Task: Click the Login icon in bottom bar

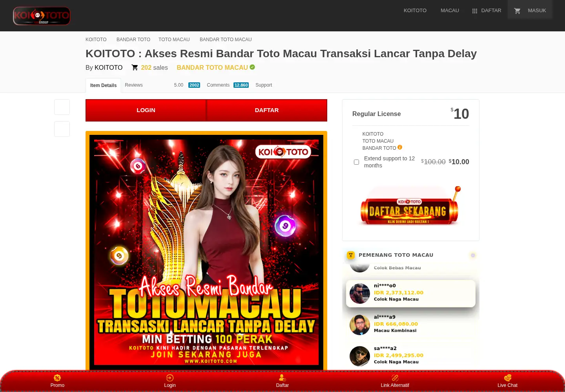Action: click(170, 378)
